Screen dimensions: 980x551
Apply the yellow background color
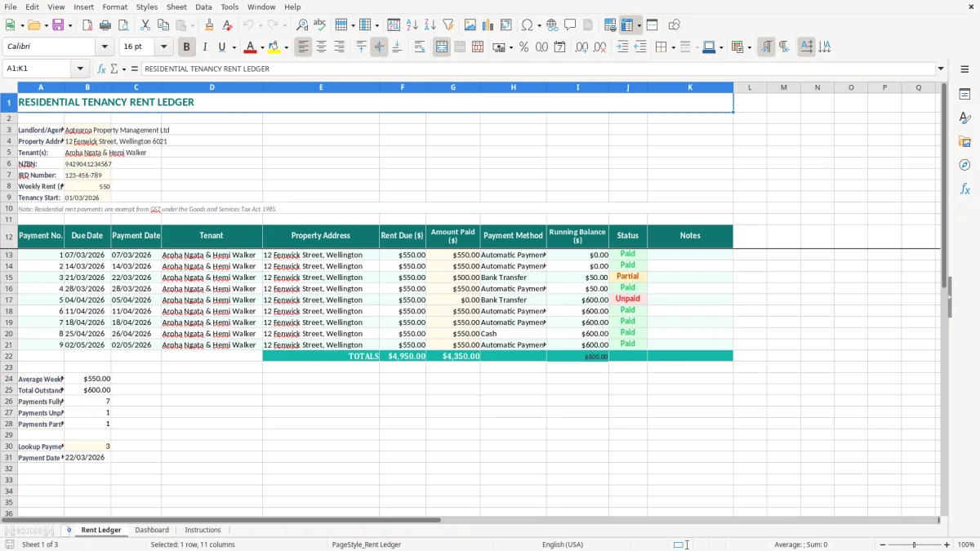(274, 47)
